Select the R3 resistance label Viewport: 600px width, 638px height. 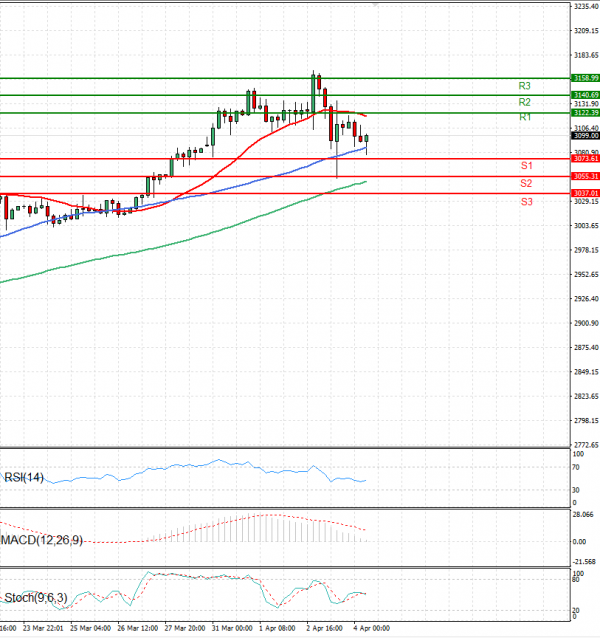click(524, 86)
